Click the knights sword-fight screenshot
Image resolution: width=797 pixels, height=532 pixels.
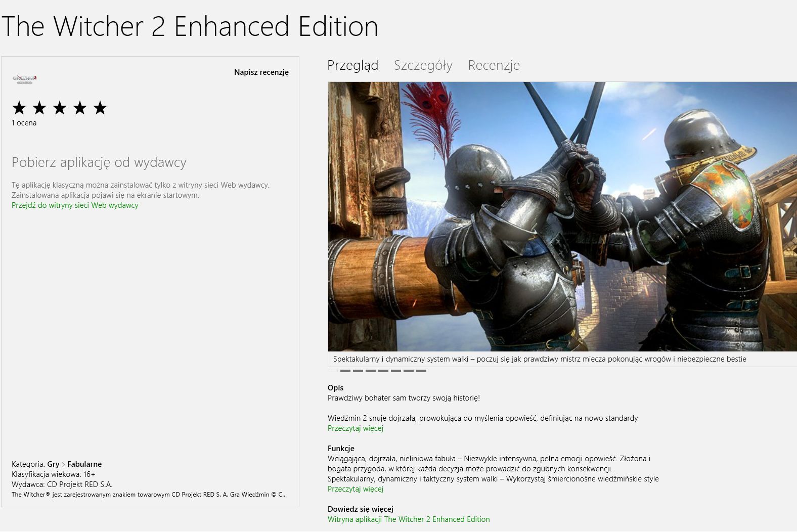click(x=562, y=216)
